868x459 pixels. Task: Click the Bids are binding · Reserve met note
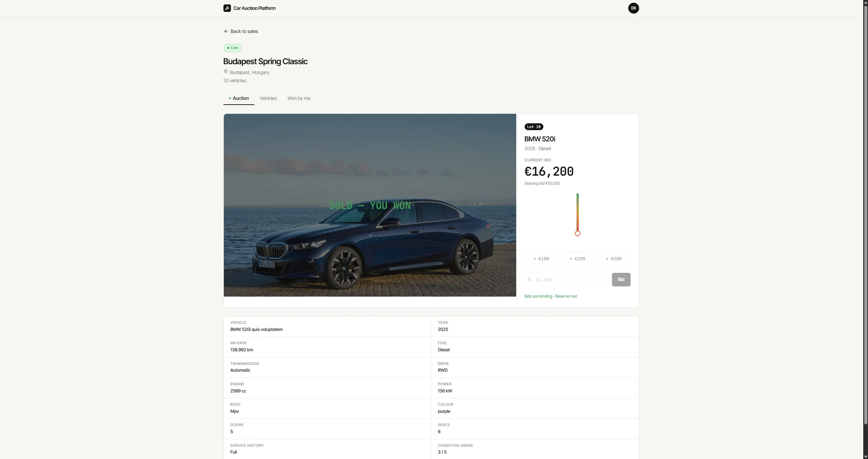point(550,296)
